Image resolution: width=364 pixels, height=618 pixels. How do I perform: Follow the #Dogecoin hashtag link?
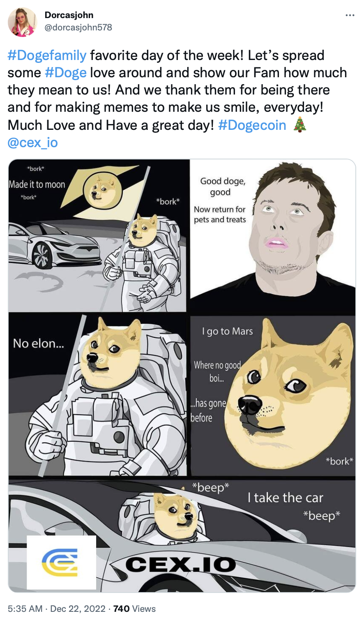[x=252, y=125]
